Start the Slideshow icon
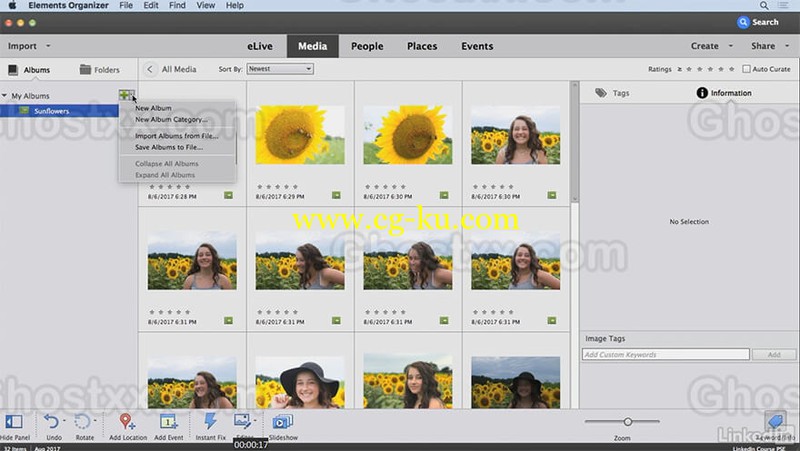800x451 pixels. [282, 422]
